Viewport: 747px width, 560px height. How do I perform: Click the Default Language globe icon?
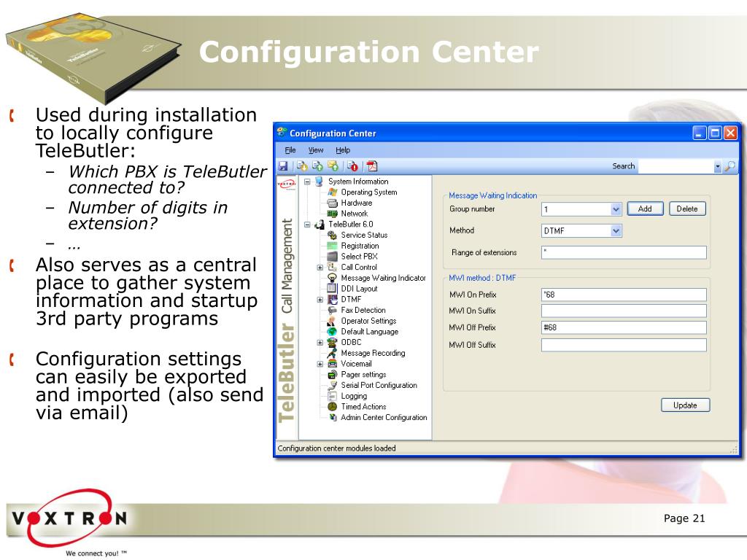click(333, 332)
